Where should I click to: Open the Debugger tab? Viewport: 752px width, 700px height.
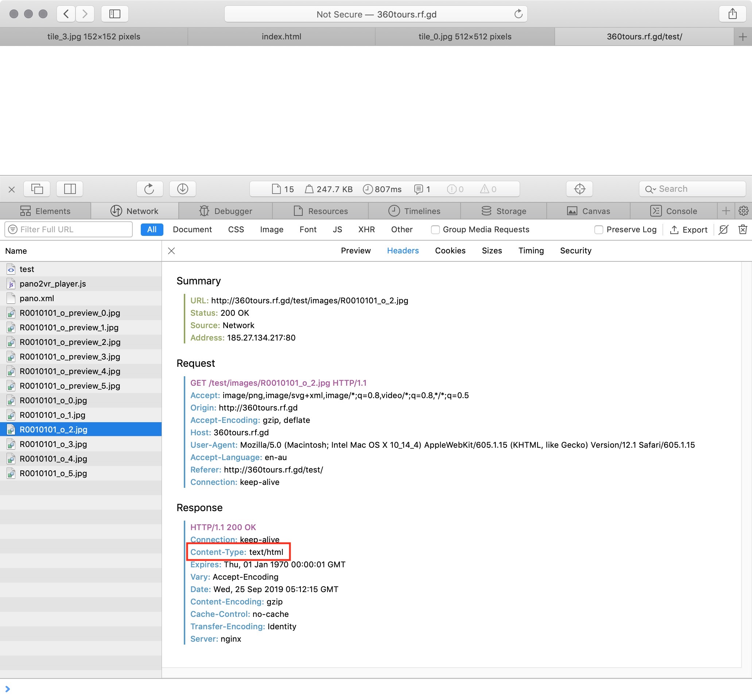pos(225,211)
